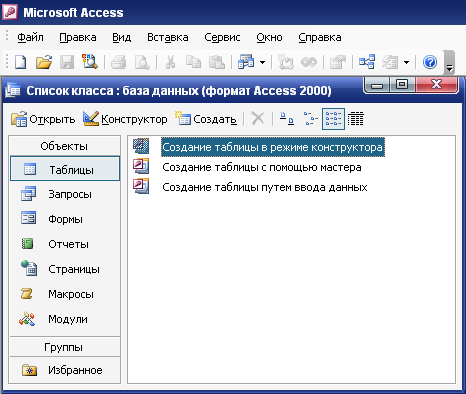Open the Сервис menu
Viewport: 466px width, 394px height.
[222, 37]
